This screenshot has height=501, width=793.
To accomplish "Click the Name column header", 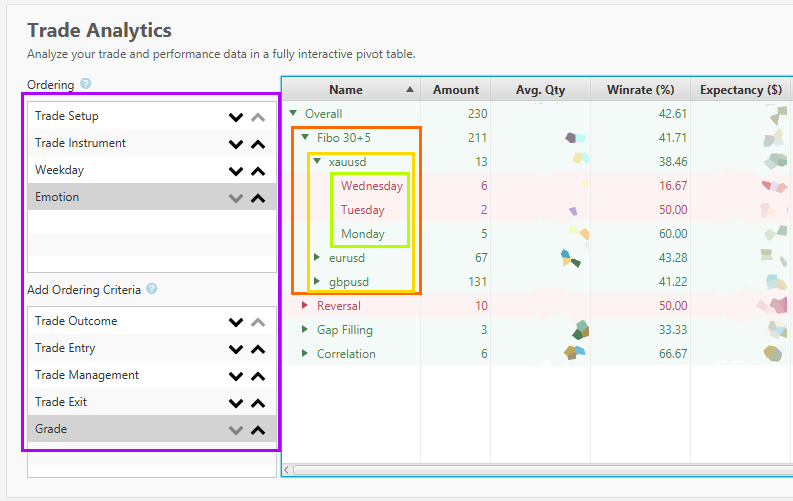I will (351, 89).
